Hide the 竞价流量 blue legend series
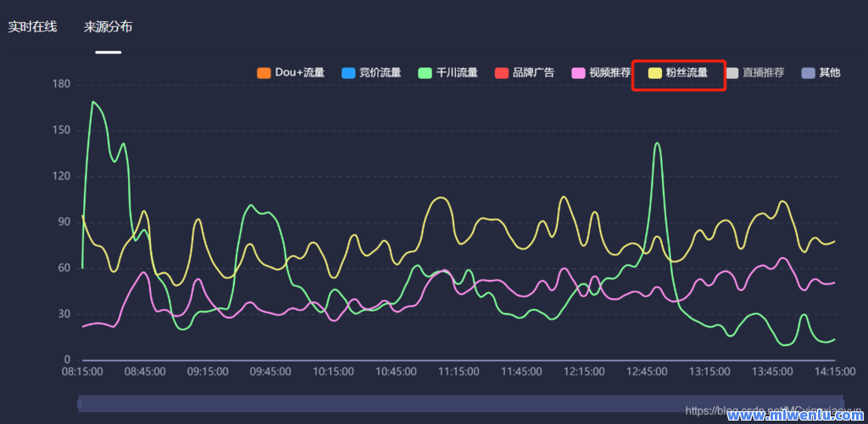 348,73
